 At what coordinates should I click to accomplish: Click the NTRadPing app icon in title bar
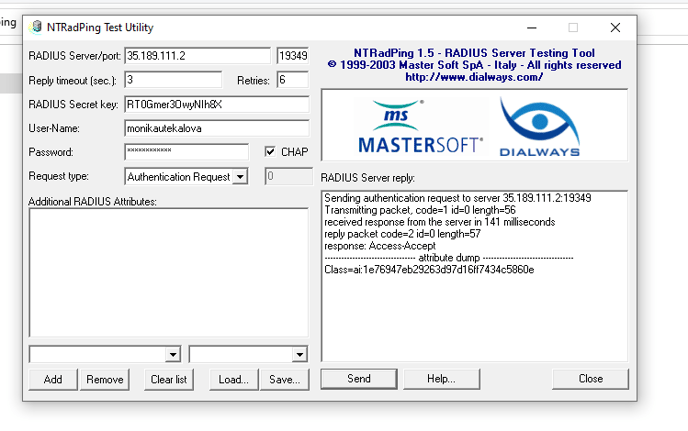tap(38, 27)
